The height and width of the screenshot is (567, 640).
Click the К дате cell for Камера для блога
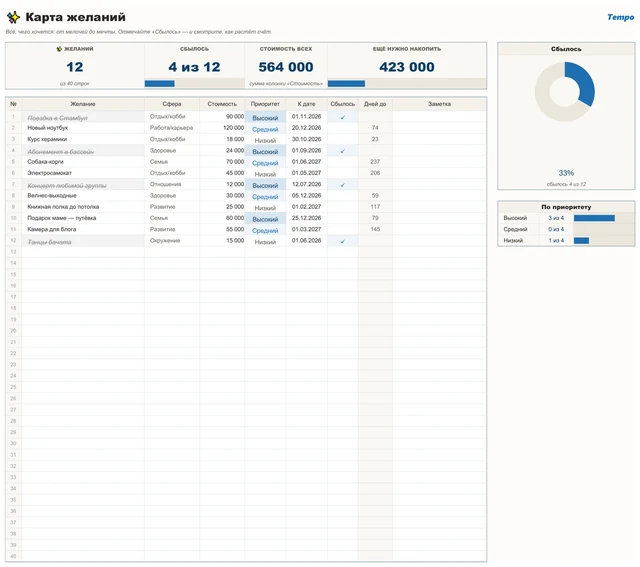pyautogui.click(x=307, y=229)
